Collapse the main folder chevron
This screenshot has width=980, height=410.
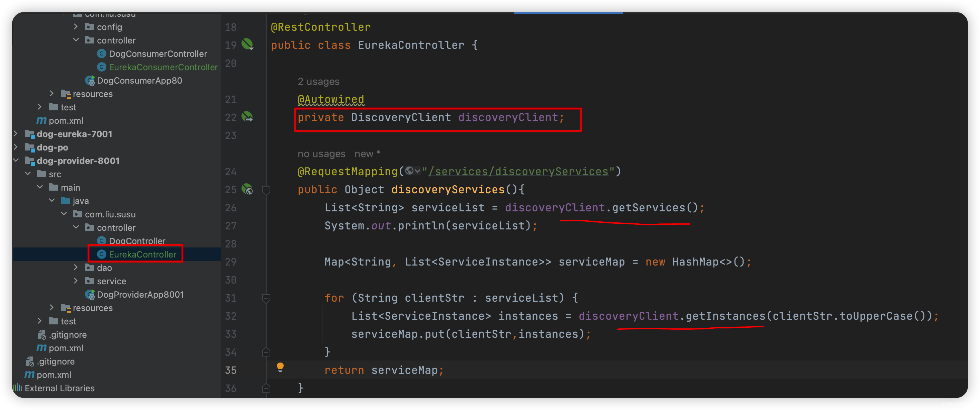39,187
